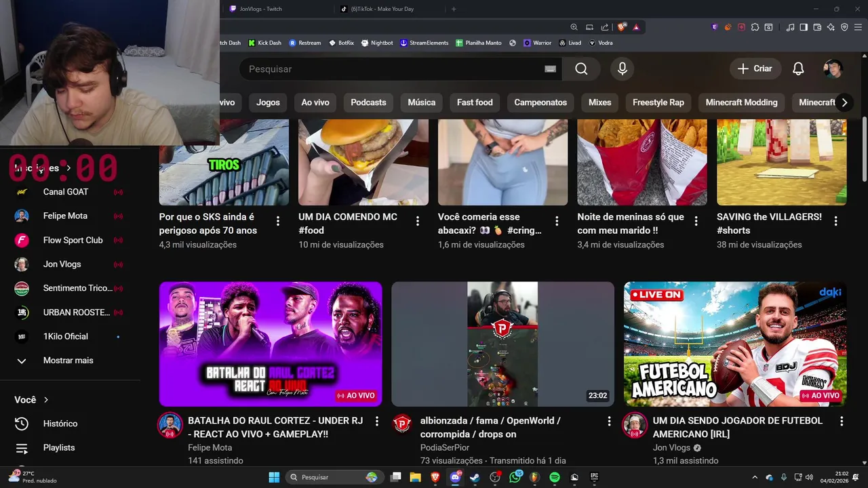Select the Campeonatos filter chip
The width and height of the screenshot is (868, 488).
(540, 102)
